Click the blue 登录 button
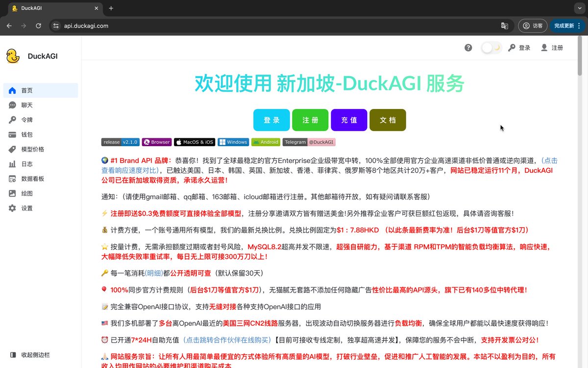 pyautogui.click(x=271, y=120)
